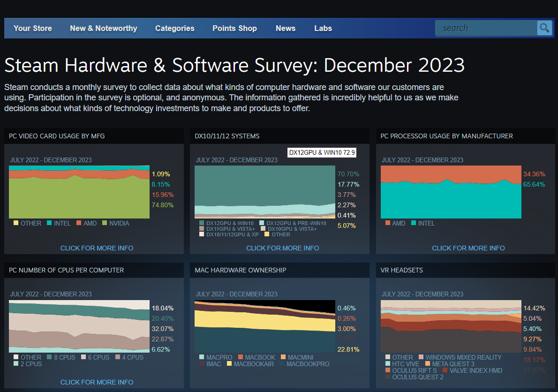Click the green NVIDIA legend swatch

tap(105, 223)
